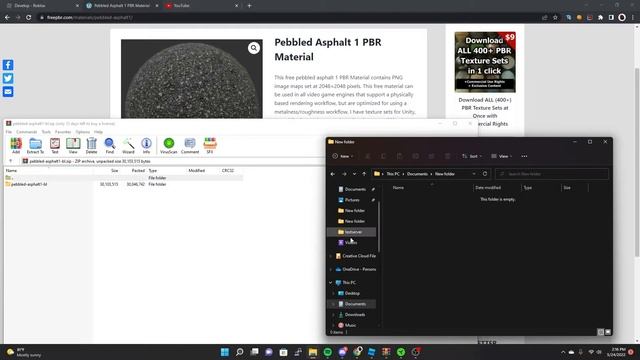Select the parent folder row in WinRAR list
Viewport: 640px width, 360px height.
(124, 178)
